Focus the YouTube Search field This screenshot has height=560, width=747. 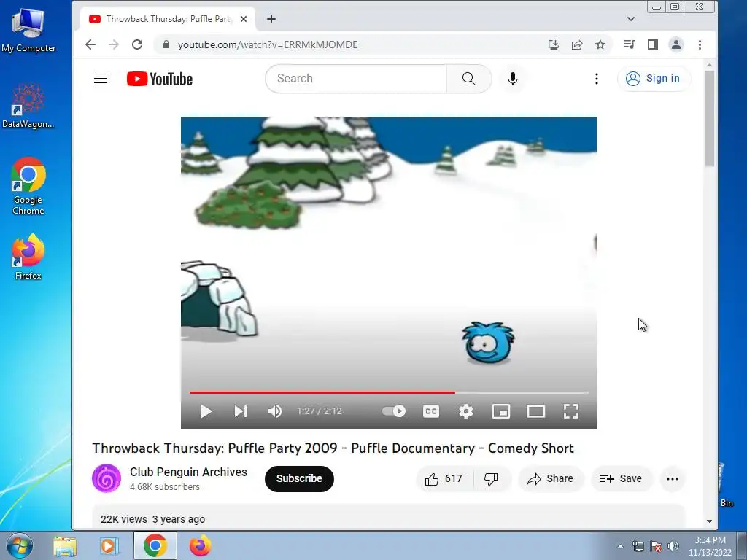[355, 79]
